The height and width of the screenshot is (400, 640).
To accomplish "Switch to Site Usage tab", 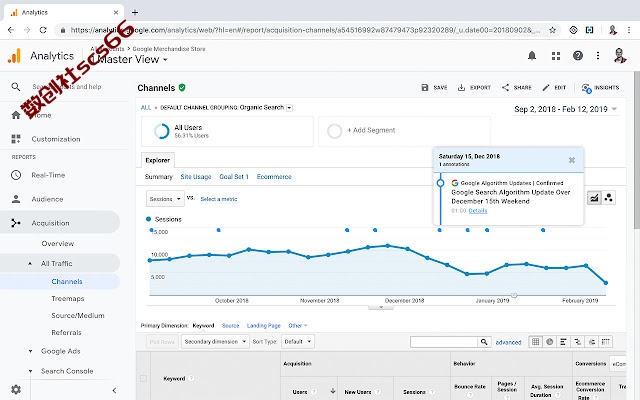I will pos(196,177).
